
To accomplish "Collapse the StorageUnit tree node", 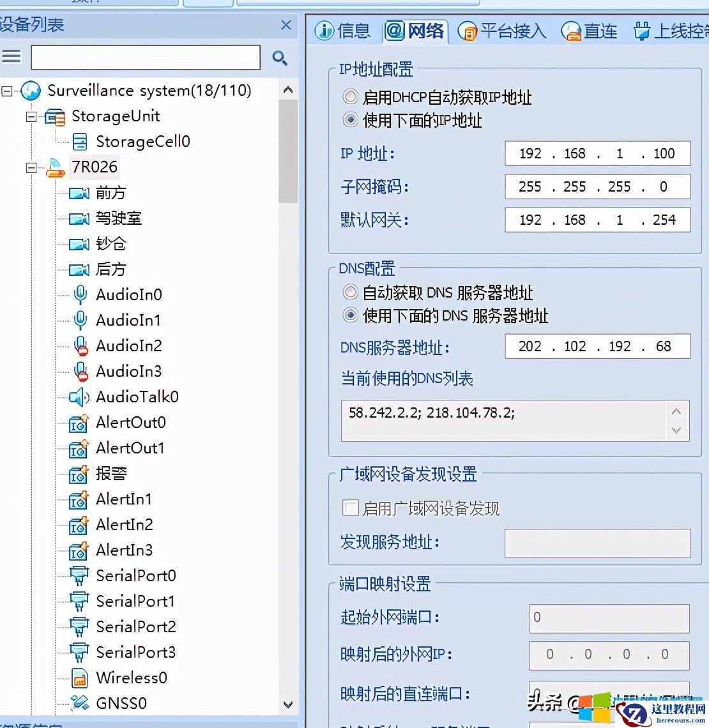I will point(31,116).
